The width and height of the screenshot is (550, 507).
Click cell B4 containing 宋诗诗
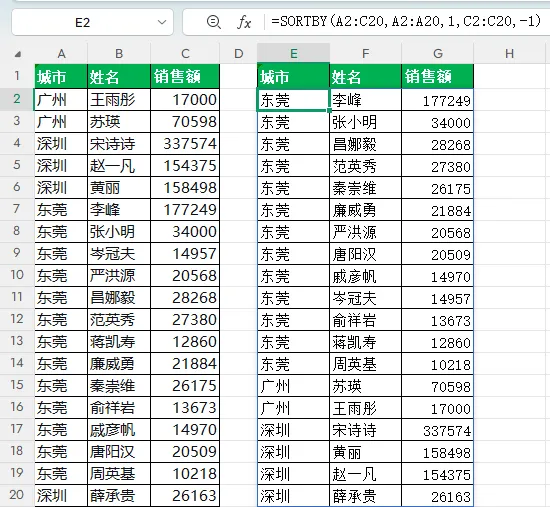(x=119, y=144)
